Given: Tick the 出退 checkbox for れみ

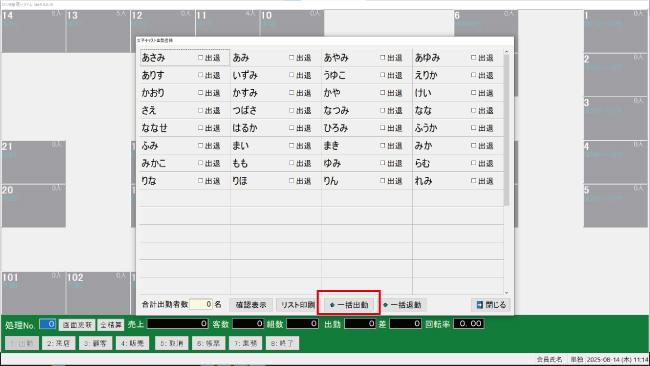Looking at the screenshot, I should click(473, 181).
